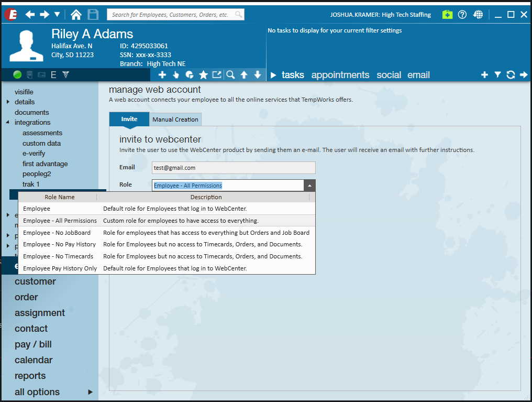
Task: Open trak 1 under integrations
Action: click(31, 184)
